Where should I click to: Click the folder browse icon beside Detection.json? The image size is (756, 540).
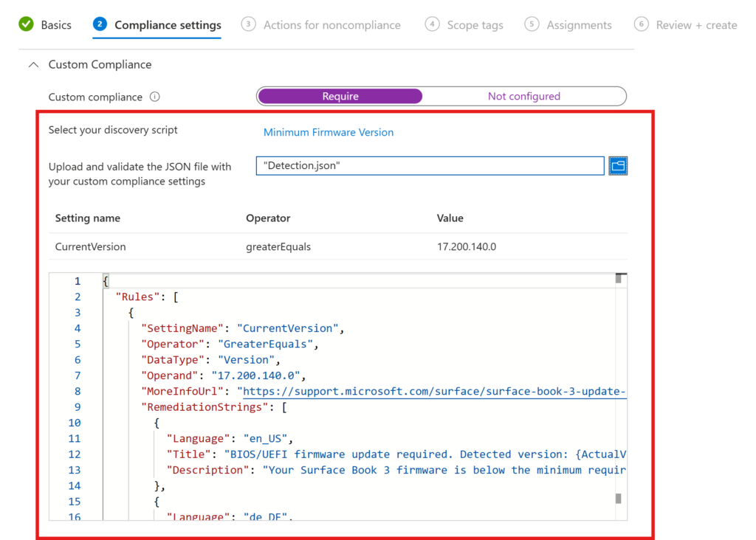tap(618, 166)
